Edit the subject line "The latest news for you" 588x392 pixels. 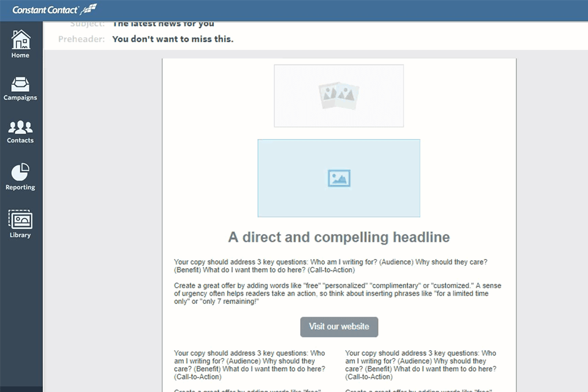tap(162, 23)
